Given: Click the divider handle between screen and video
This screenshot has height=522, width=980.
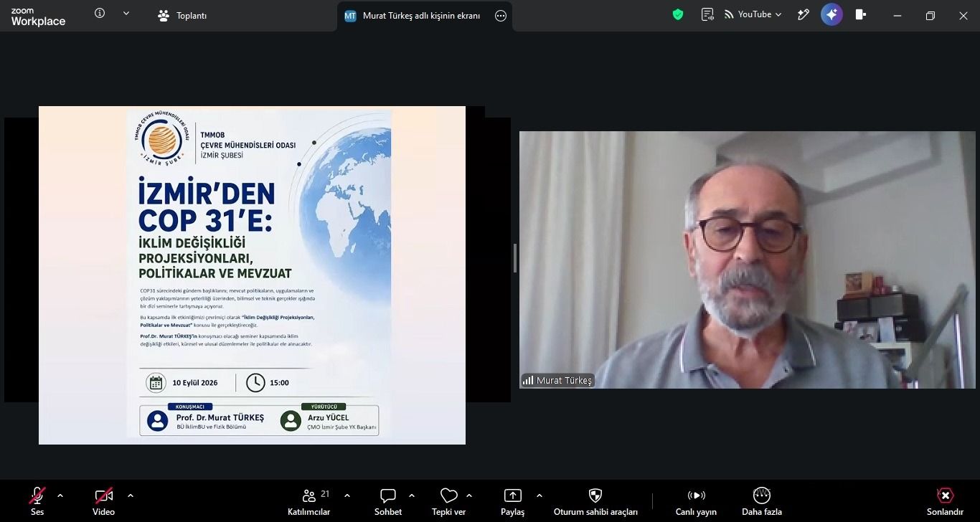Looking at the screenshot, I should [514, 258].
